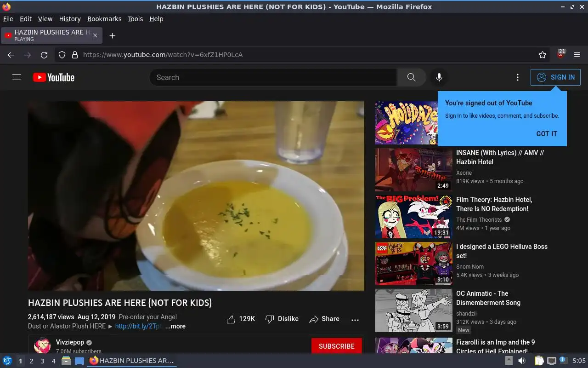Open Vivziepop channel avatar
Image resolution: width=588 pixels, height=368 pixels.
click(42, 346)
